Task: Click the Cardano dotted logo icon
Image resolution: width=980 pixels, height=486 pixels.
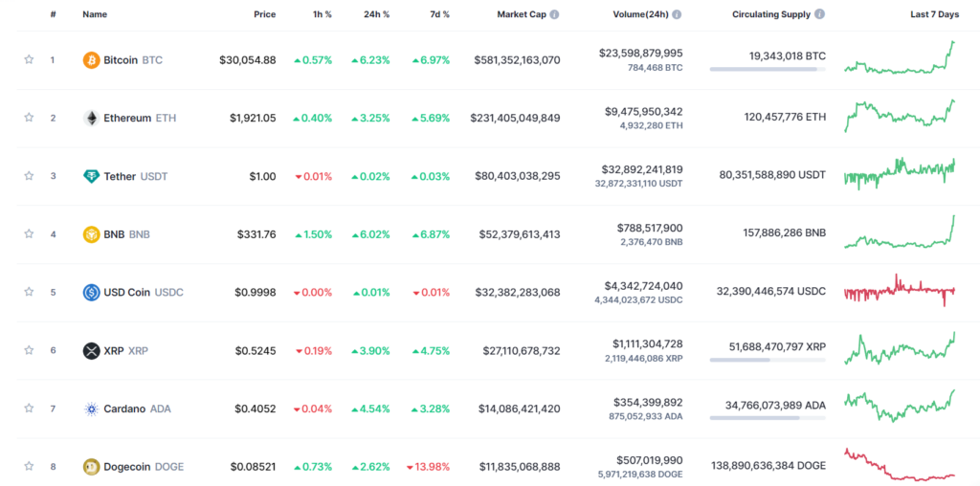Action: pos(91,409)
